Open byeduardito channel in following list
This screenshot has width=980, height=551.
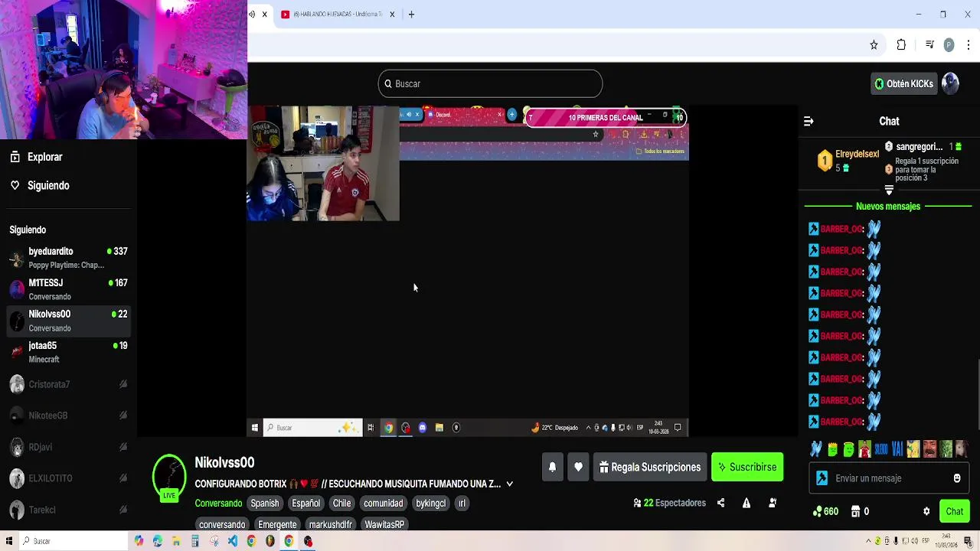point(68,258)
